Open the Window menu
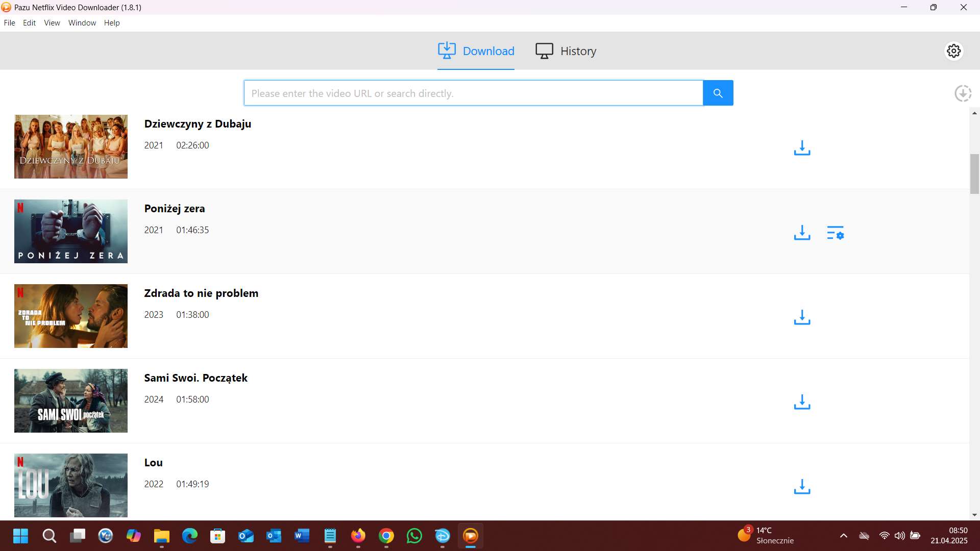 [82, 23]
